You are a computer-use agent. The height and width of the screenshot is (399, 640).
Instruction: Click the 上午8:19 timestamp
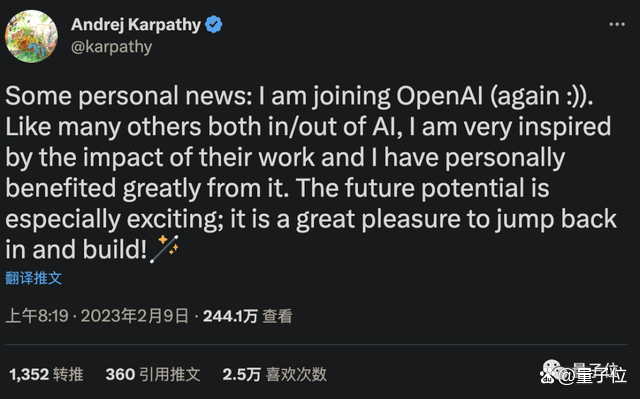click(x=37, y=316)
